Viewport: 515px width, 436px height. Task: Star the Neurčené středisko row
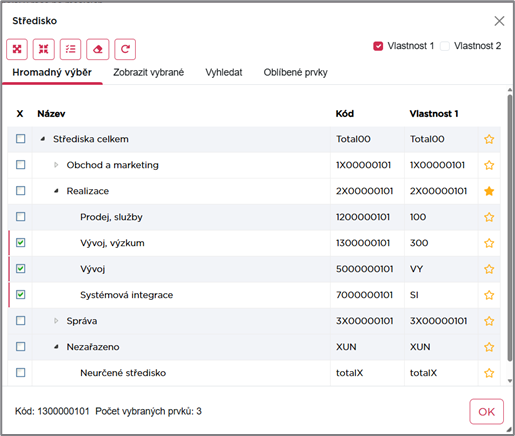489,373
